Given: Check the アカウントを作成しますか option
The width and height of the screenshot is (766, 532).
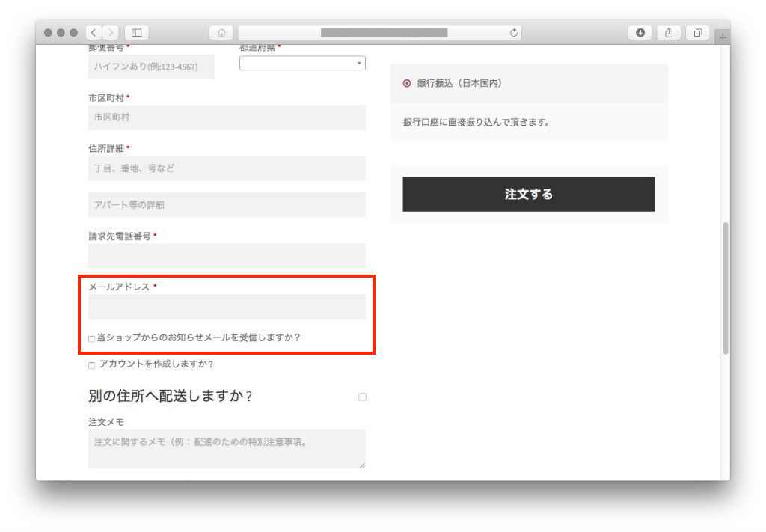Looking at the screenshot, I should pyautogui.click(x=92, y=365).
